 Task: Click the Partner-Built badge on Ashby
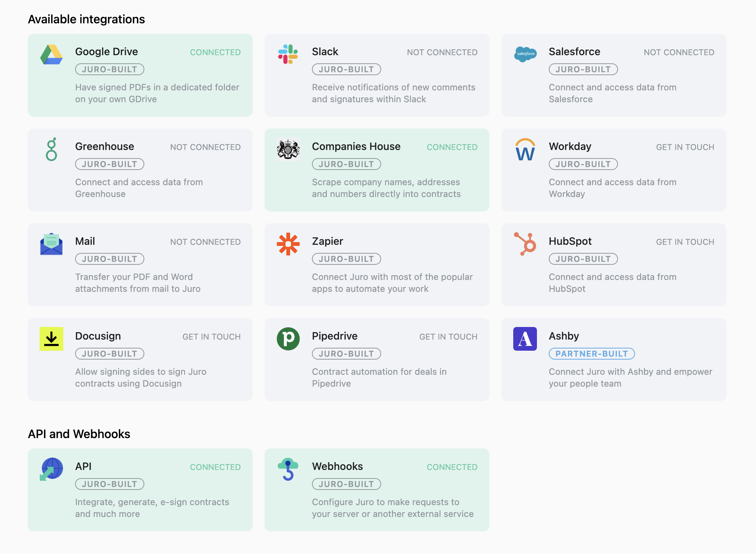tap(592, 354)
